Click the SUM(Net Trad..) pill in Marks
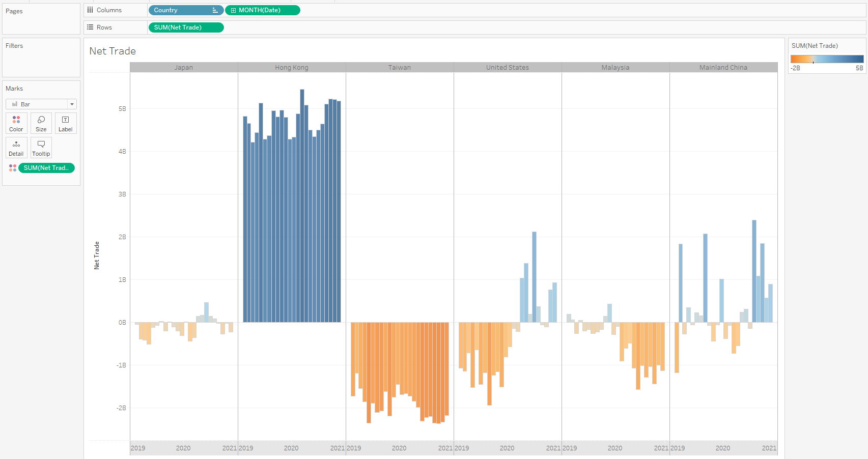The width and height of the screenshot is (868, 459). point(46,168)
